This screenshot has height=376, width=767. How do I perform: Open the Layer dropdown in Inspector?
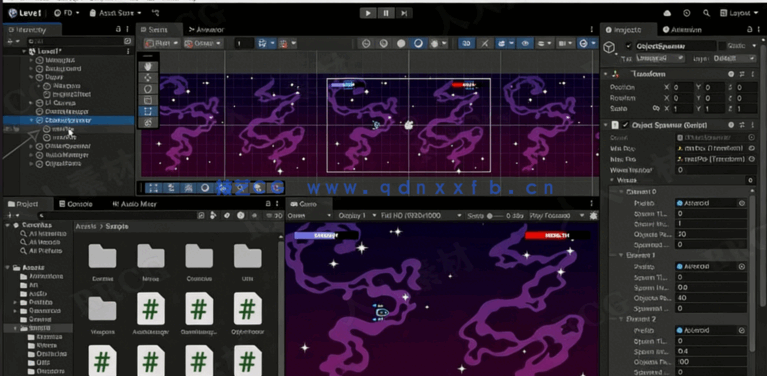pyautogui.click(x=734, y=58)
